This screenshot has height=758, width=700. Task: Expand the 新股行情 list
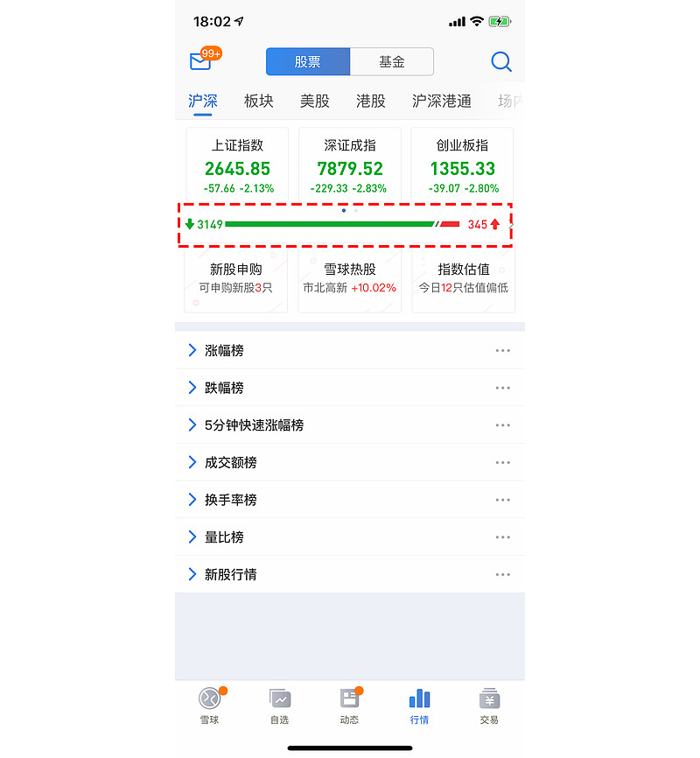192,574
